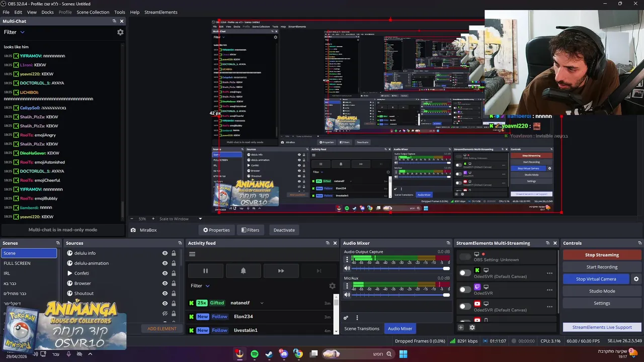The height and width of the screenshot is (362, 644).
Task: Open Mic/Aux three-dot options menu
Action: click(x=347, y=286)
